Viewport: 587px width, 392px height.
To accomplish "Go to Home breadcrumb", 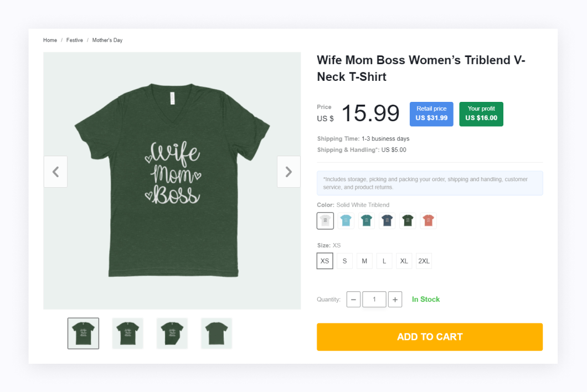I will 50,40.
